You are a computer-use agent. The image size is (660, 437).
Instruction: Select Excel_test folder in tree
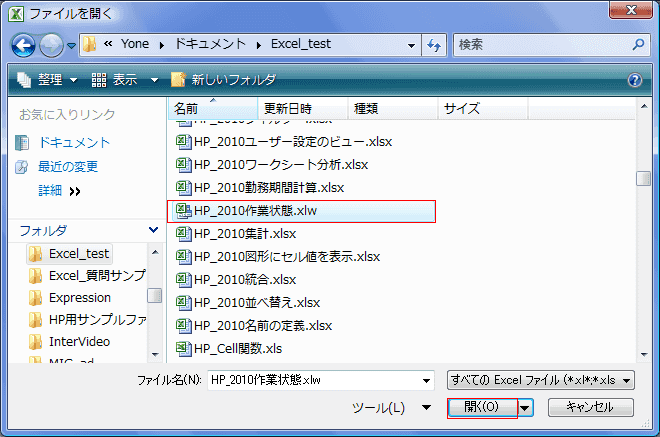click(x=70, y=254)
